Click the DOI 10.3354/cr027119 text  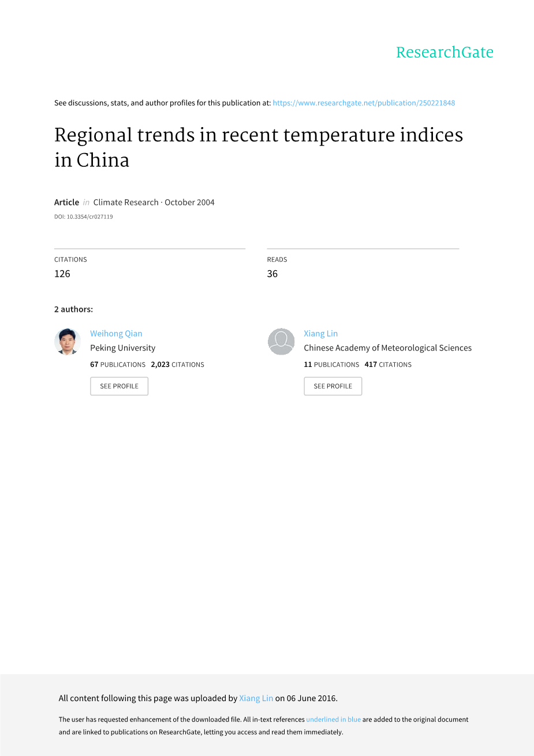tap(84, 217)
